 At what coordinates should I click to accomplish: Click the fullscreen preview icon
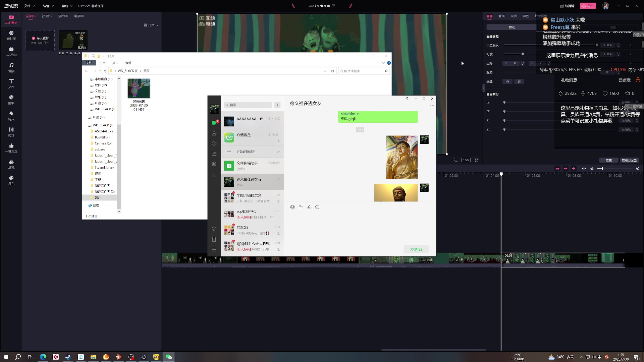[477, 160]
